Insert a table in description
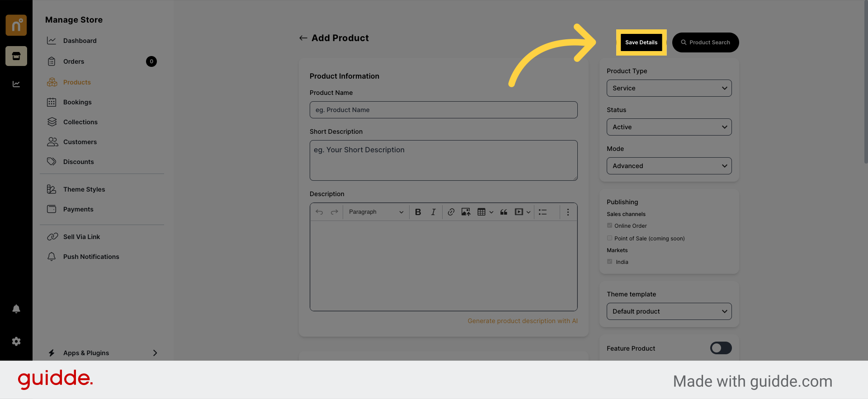 481,212
